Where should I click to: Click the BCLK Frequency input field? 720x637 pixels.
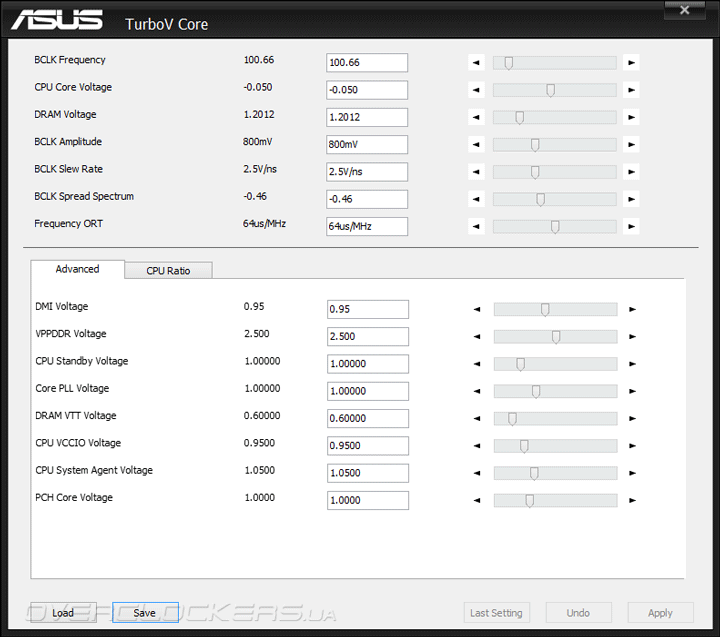pos(367,63)
